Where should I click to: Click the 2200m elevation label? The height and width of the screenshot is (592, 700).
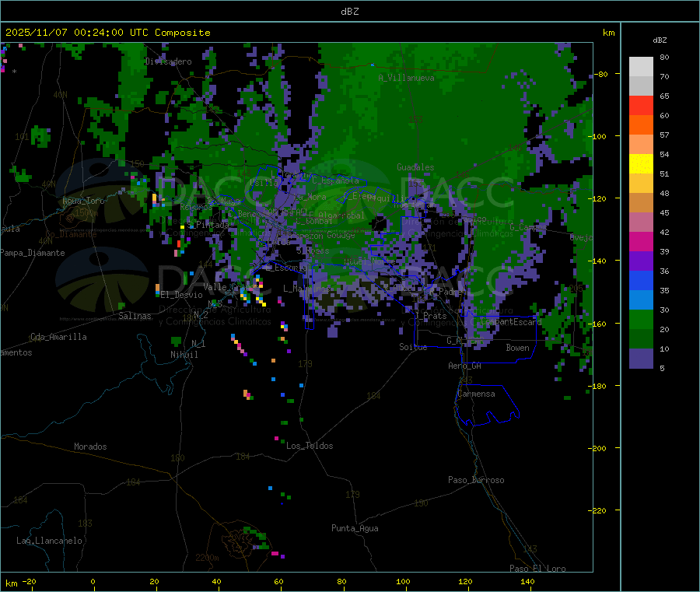point(207,558)
